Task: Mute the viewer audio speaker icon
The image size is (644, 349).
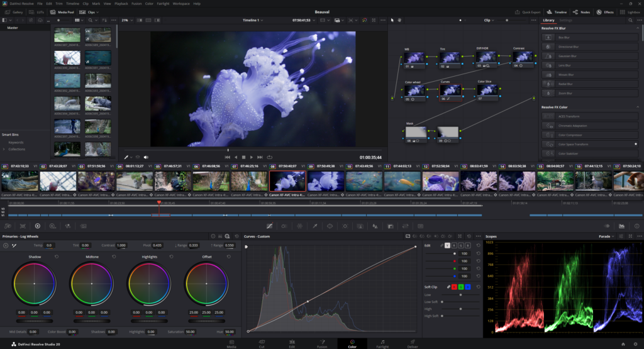Action: 146,157
